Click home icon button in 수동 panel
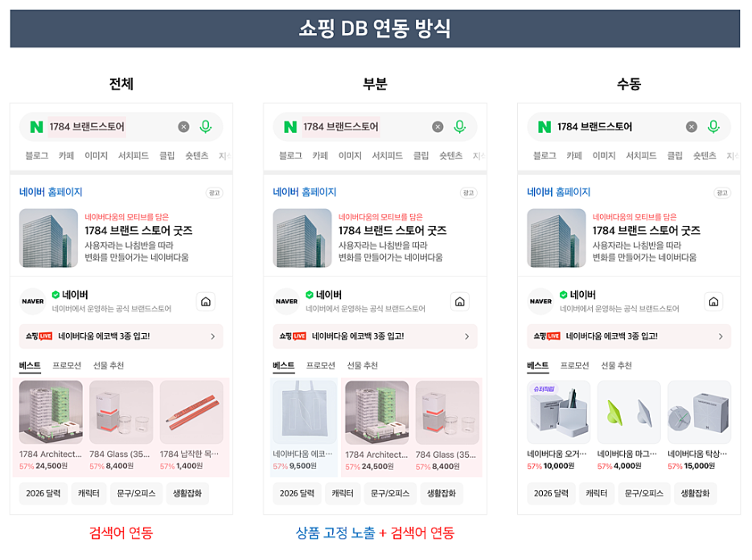Viewport: 752px width, 560px height. [713, 302]
